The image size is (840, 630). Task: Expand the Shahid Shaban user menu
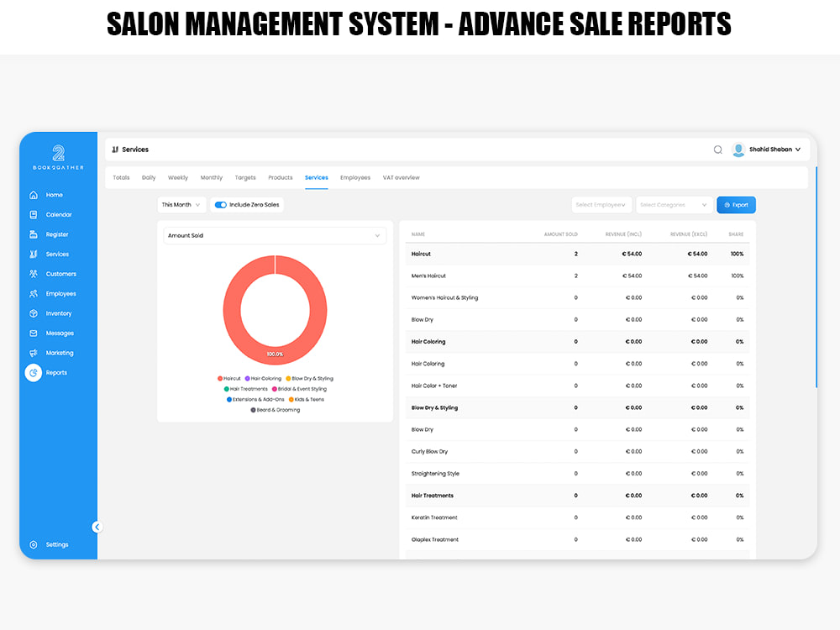(x=774, y=150)
